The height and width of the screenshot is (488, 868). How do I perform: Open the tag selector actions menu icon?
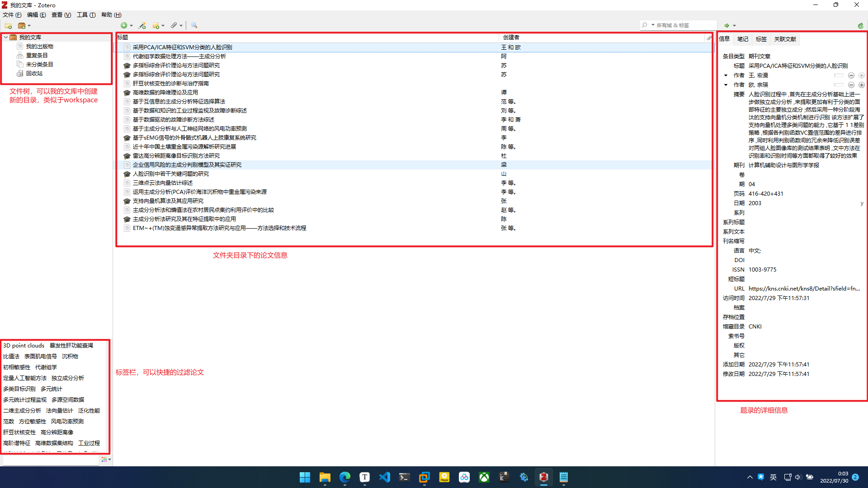tap(106, 460)
